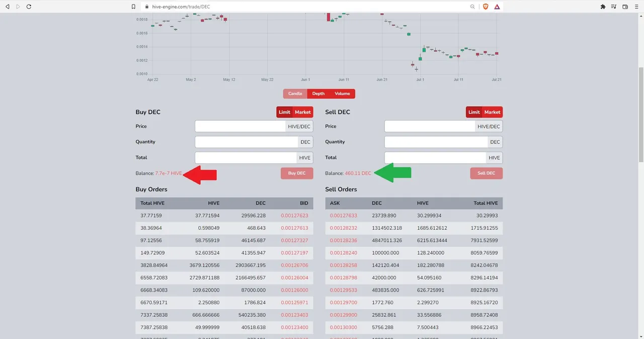Switch the chart to Volume view

[342, 94]
